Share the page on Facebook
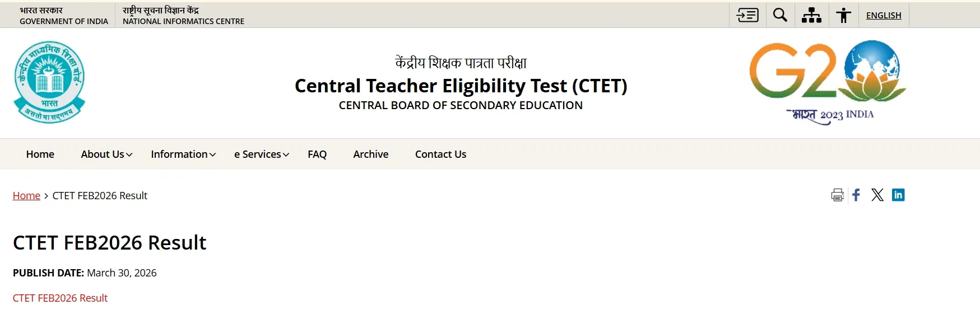 (856, 195)
